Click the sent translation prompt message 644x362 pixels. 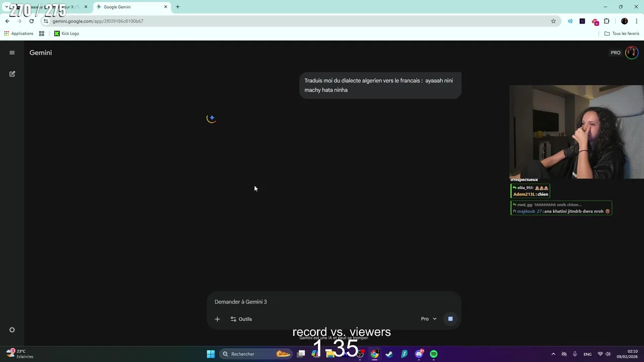click(380, 85)
